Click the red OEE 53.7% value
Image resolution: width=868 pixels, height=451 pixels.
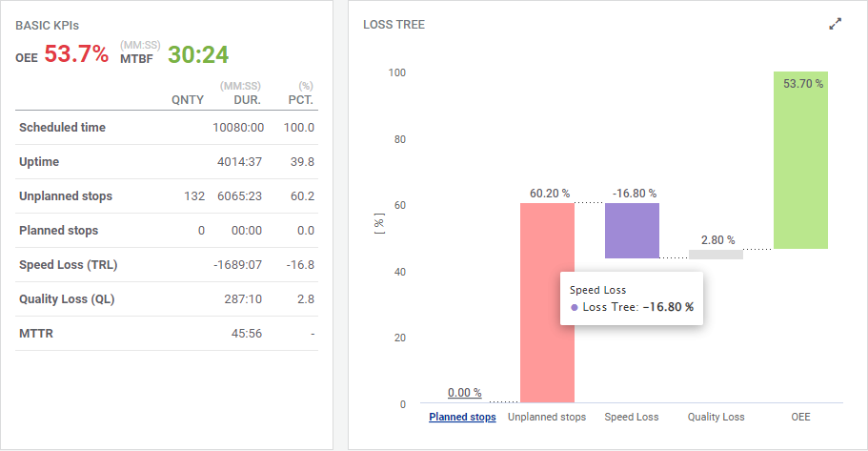(76, 54)
